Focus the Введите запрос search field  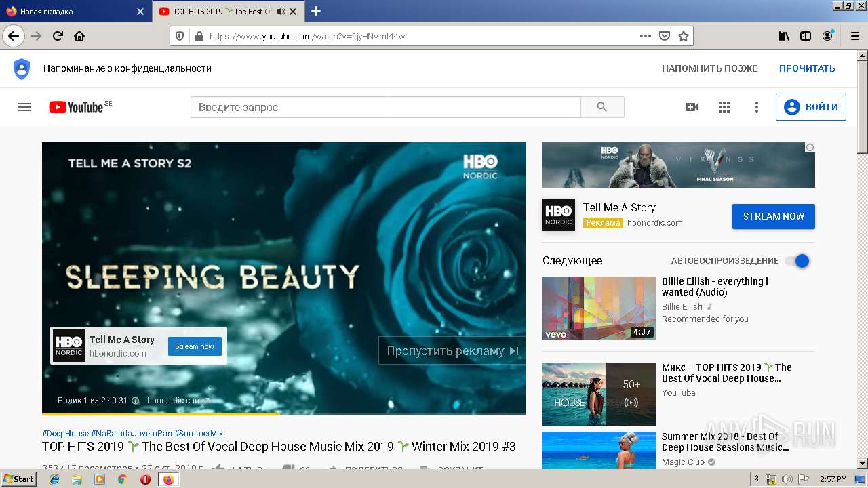[385, 107]
